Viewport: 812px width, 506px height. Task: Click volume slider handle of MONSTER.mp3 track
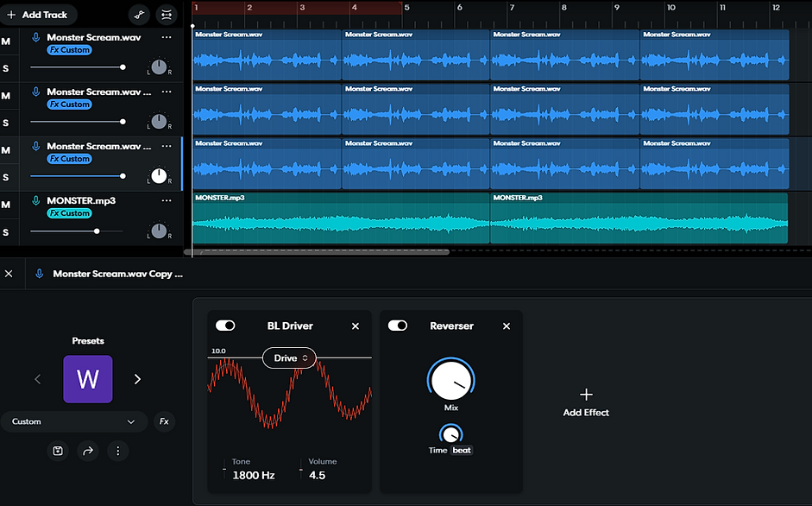pos(97,231)
